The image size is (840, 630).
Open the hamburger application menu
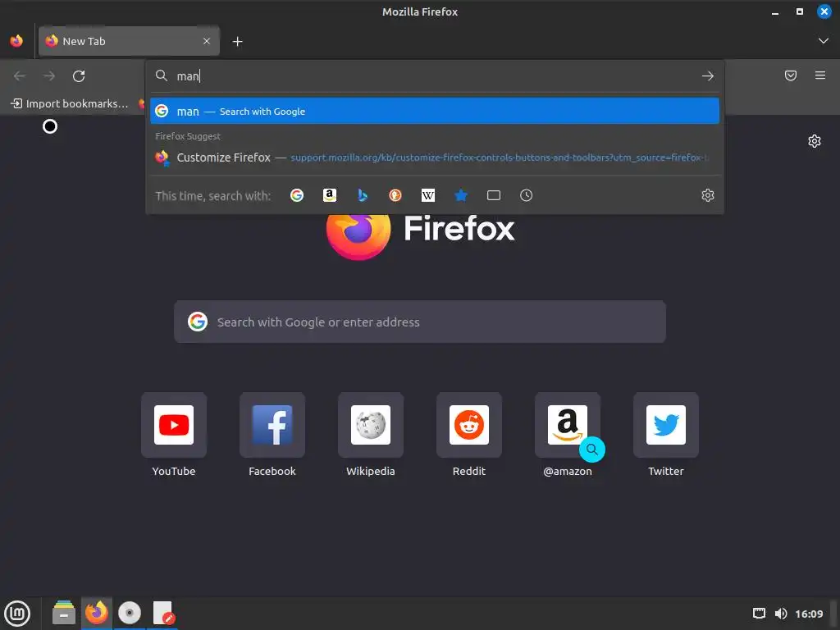(x=819, y=75)
